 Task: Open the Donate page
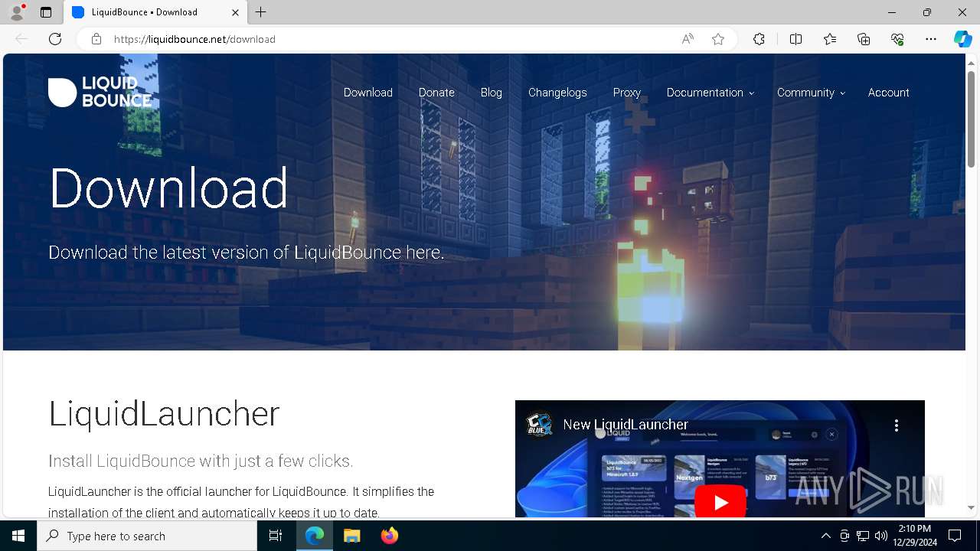tap(436, 93)
